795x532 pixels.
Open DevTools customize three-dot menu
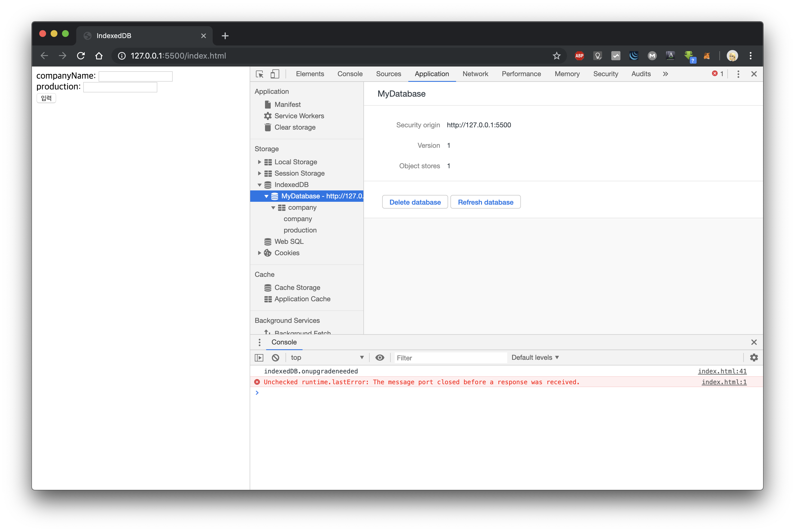click(x=738, y=74)
